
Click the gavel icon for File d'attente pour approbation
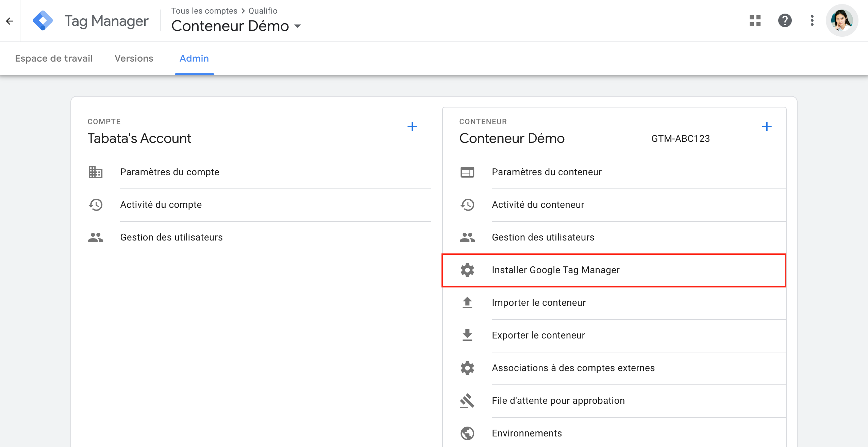[x=467, y=401]
